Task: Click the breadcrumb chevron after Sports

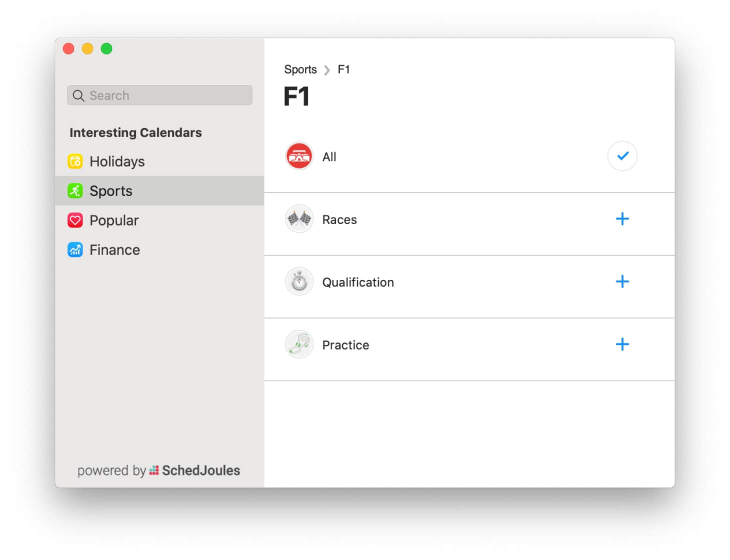Action: click(327, 70)
